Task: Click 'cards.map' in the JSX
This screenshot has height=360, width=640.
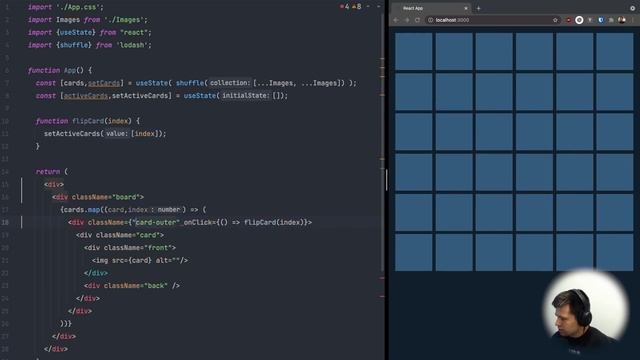Action: pyautogui.click(x=82, y=209)
